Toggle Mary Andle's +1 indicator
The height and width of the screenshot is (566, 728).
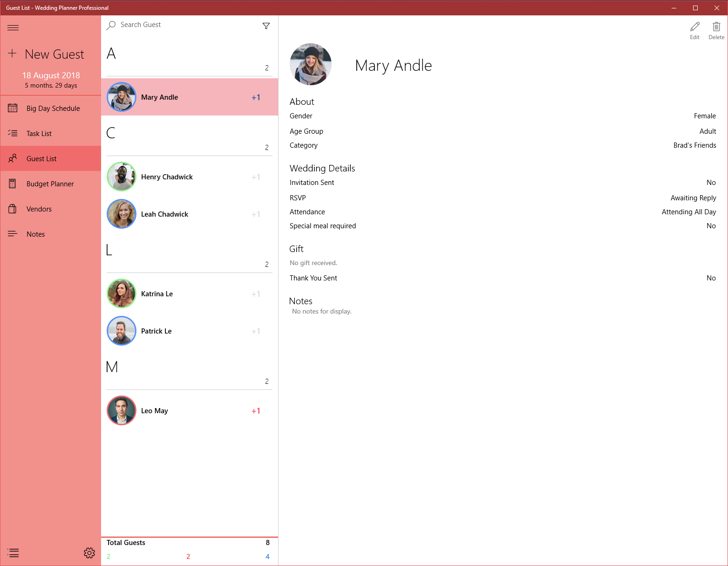click(x=256, y=97)
